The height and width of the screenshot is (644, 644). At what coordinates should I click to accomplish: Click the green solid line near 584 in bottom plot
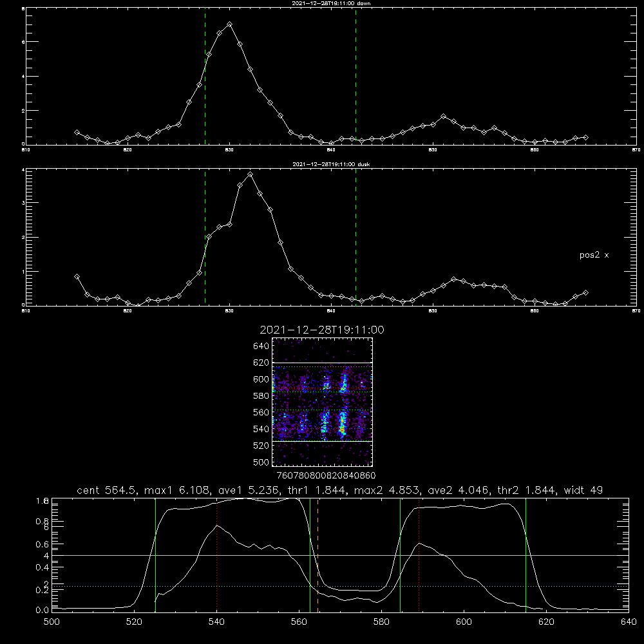(401, 555)
